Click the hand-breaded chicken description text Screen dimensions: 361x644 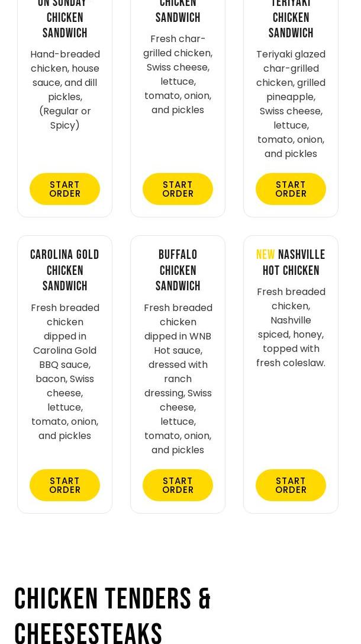(x=65, y=89)
